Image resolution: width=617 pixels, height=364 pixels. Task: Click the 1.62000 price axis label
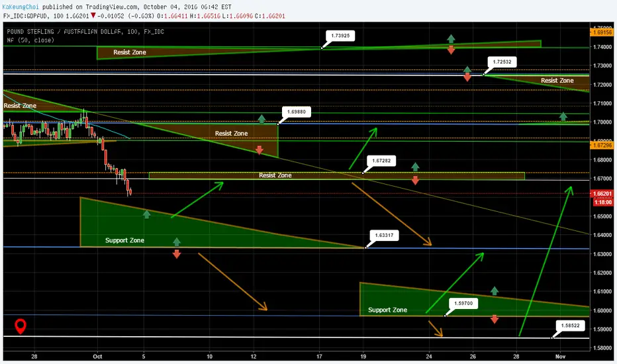click(x=602, y=272)
